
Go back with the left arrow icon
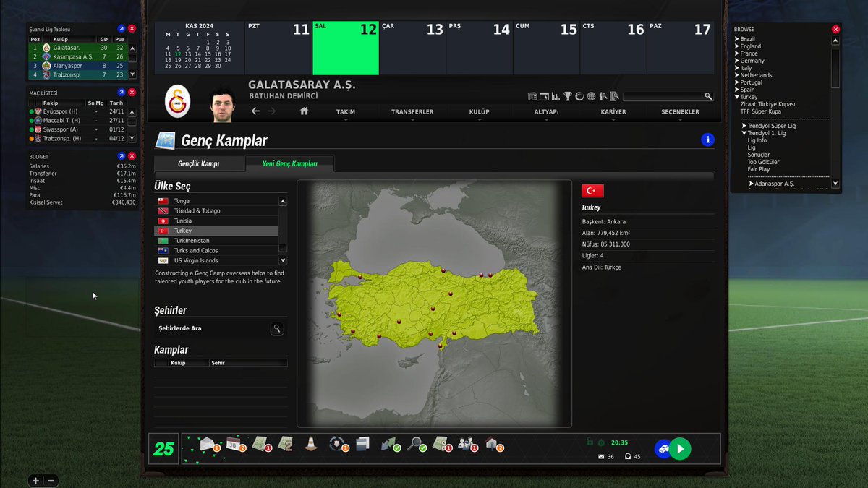pyautogui.click(x=255, y=111)
